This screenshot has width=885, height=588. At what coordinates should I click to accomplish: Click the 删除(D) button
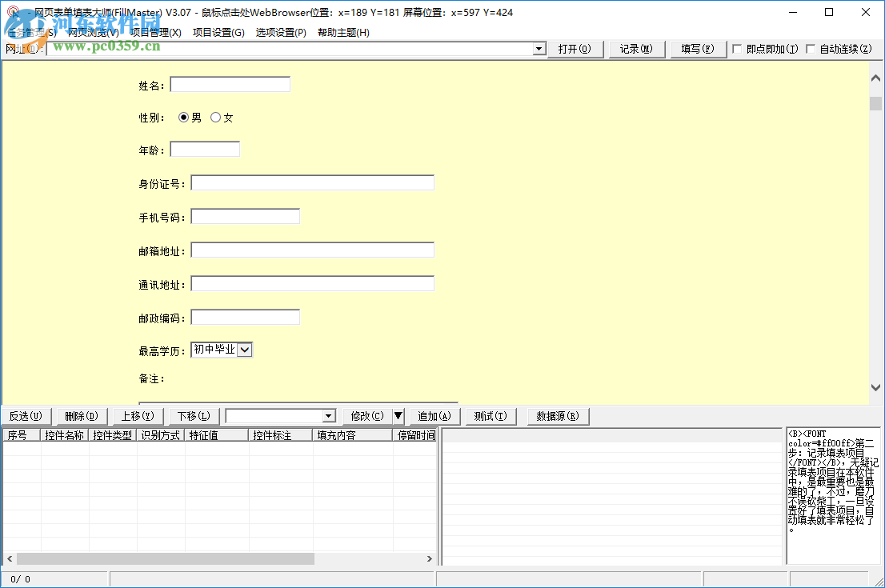tap(81, 415)
